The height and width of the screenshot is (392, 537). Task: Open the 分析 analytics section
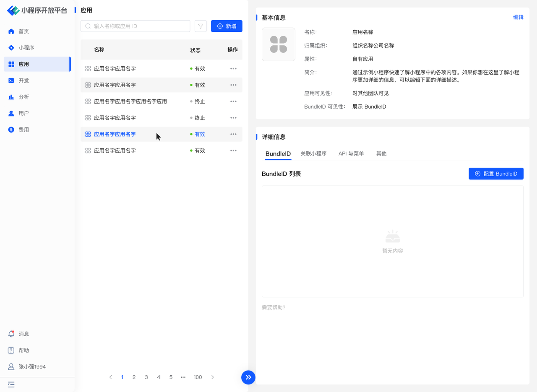click(23, 97)
